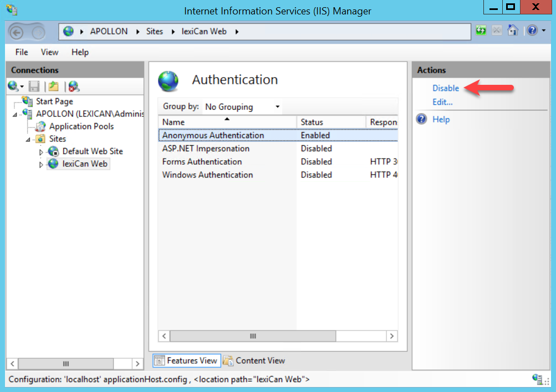
Task: Expand the lexiCan Web tree node
Action: point(41,164)
